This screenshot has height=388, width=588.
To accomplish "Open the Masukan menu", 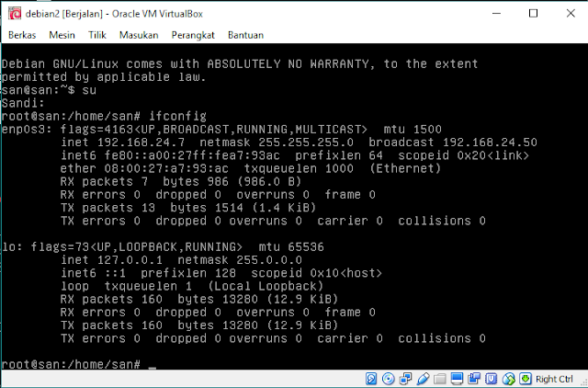I will point(139,35).
